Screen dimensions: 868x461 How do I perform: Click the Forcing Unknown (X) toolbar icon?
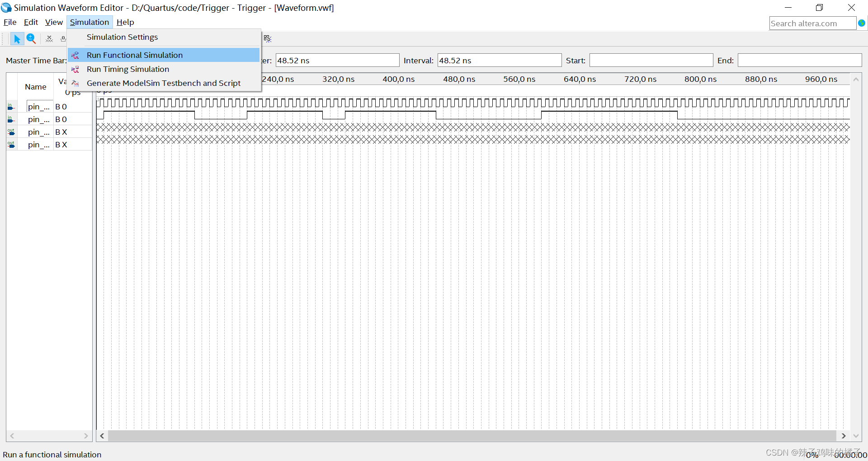pos(49,39)
